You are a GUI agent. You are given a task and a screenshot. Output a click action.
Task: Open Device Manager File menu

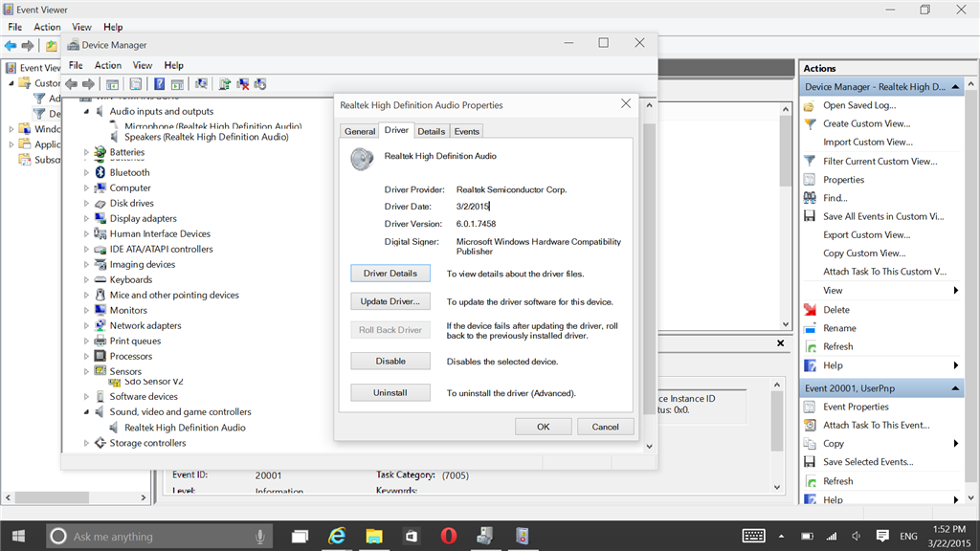[76, 65]
